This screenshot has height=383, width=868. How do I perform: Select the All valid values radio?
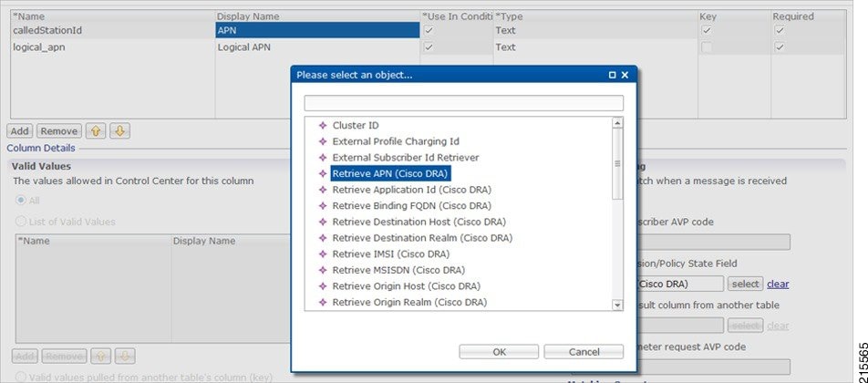[21, 201]
